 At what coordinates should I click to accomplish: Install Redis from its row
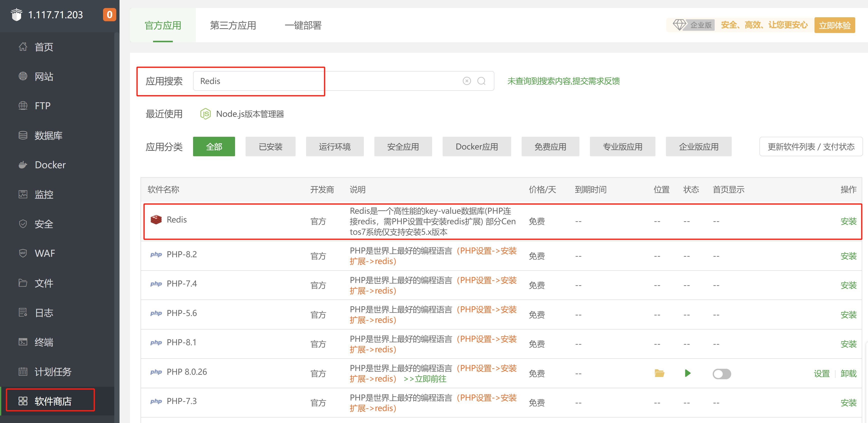848,221
